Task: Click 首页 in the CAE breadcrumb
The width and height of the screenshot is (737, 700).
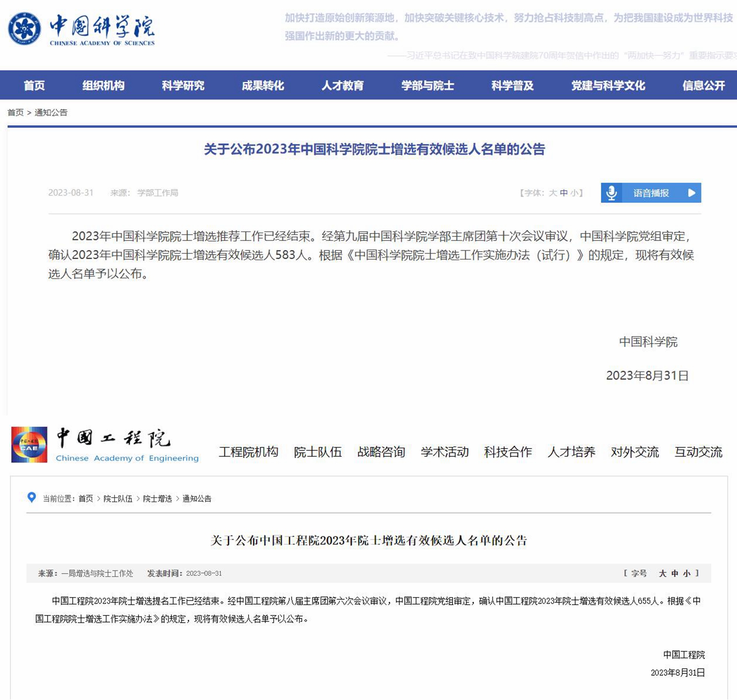Action: click(x=85, y=498)
